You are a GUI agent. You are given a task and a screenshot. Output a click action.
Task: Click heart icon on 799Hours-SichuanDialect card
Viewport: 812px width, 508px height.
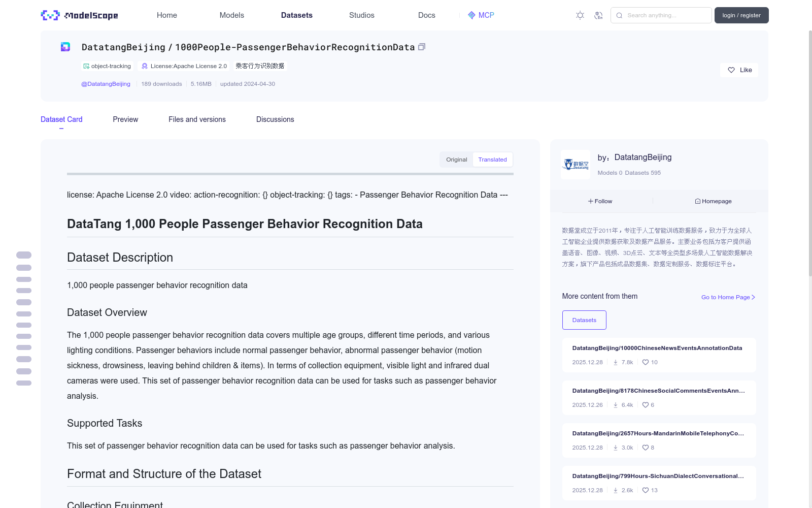click(x=646, y=490)
